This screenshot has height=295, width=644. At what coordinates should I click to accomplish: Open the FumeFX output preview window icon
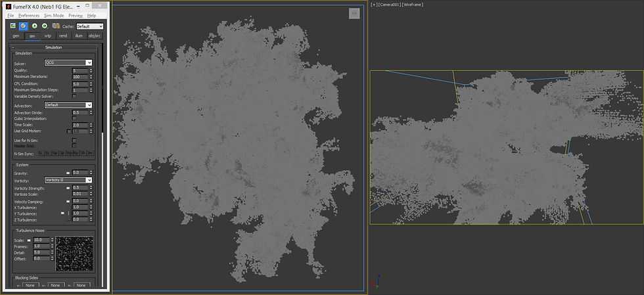point(12,26)
